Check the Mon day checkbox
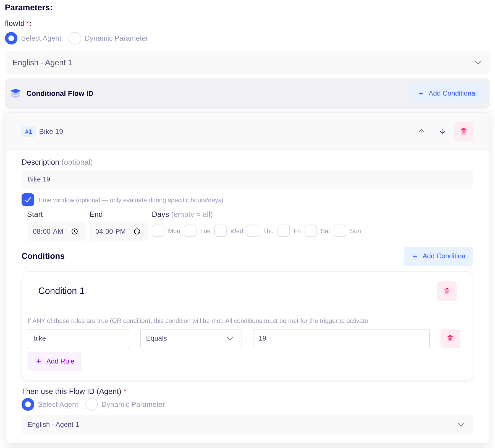Screen dimensions: 495x448 coord(158,231)
